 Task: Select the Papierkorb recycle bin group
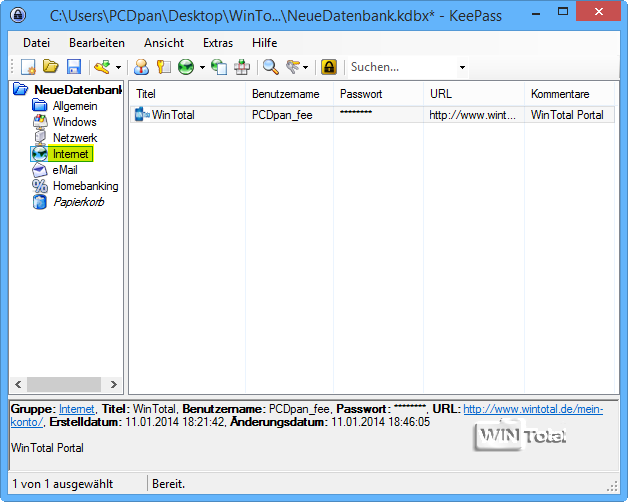pyautogui.click(x=79, y=202)
